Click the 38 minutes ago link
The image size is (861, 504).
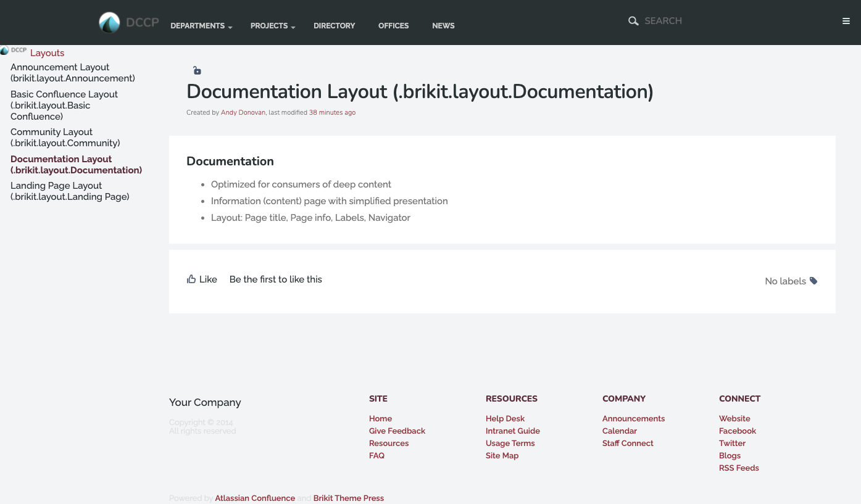coord(332,113)
